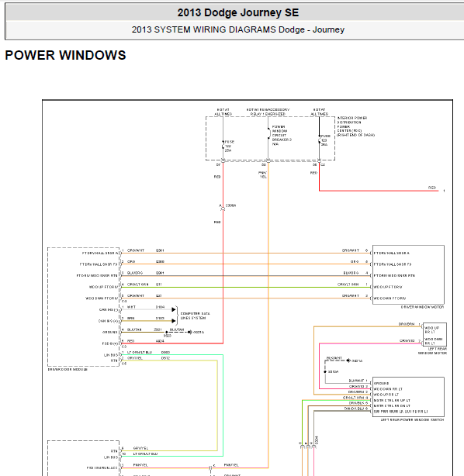Viewport: 464px width, 476px height.
Task: Select the 'S310A' splice label
Action: pyautogui.click(x=333, y=372)
